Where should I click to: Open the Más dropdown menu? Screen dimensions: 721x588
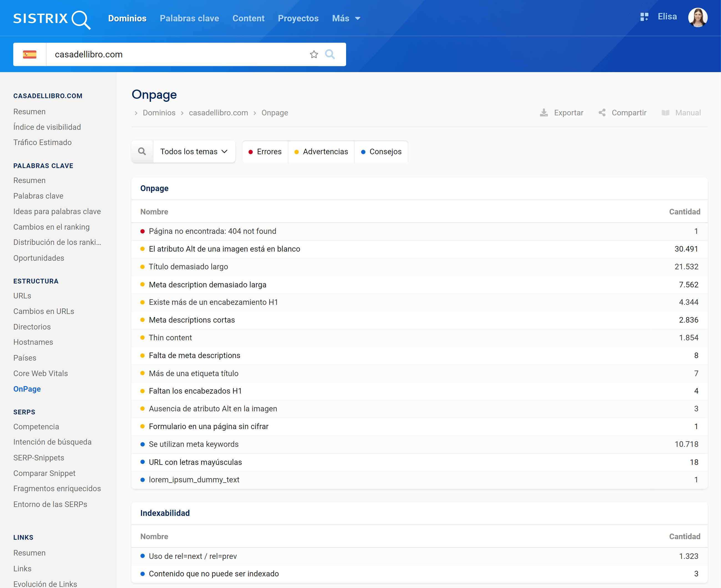click(346, 19)
